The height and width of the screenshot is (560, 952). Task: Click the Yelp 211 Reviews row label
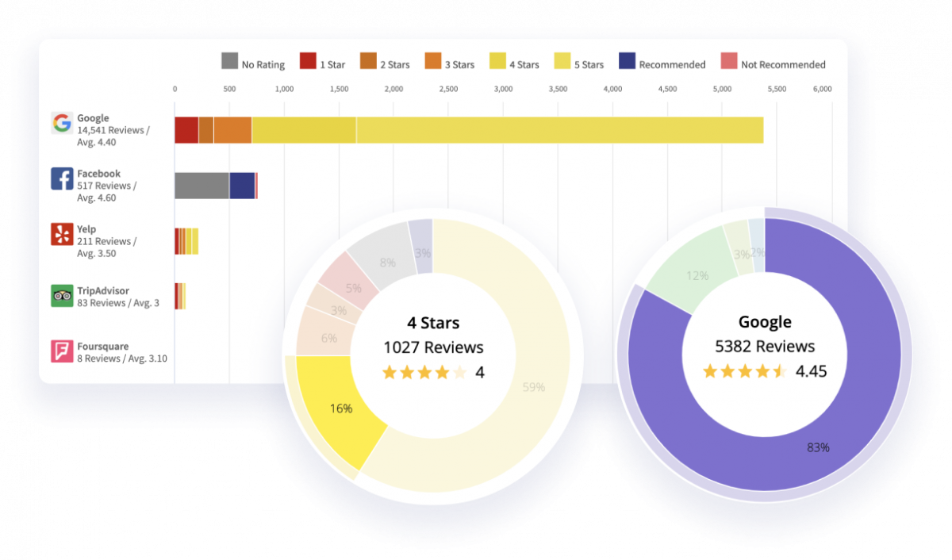click(x=106, y=241)
